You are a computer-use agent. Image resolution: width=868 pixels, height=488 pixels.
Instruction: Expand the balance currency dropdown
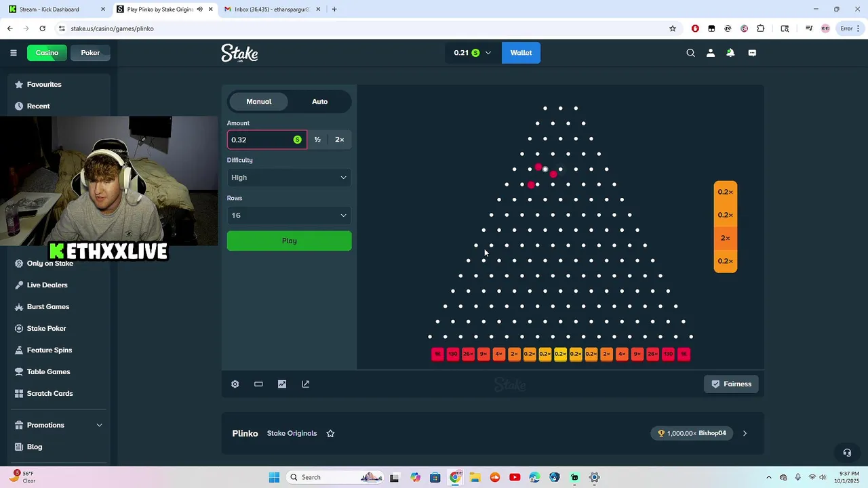tap(488, 53)
